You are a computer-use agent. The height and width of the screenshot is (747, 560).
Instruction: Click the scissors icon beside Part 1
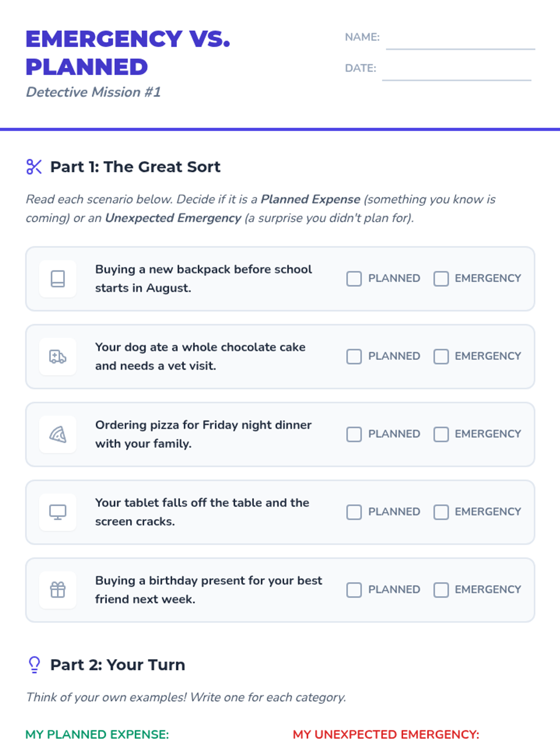point(34,167)
